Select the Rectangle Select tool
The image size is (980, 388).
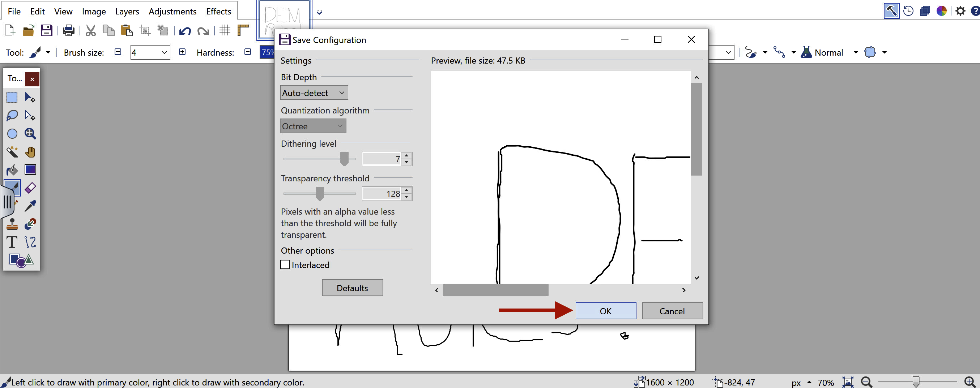coord(12,97)
